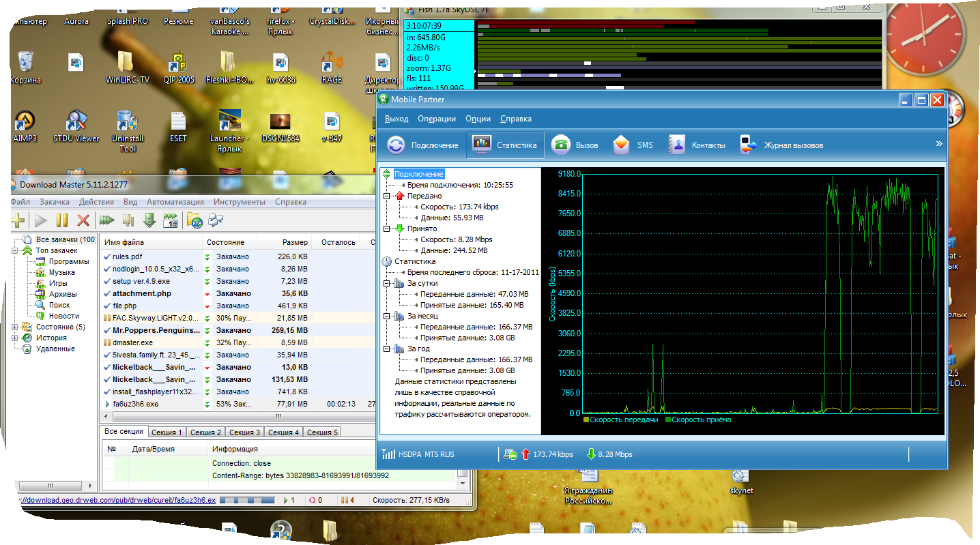Open the Выход menu in Mobile Partner

pos(397,119)
